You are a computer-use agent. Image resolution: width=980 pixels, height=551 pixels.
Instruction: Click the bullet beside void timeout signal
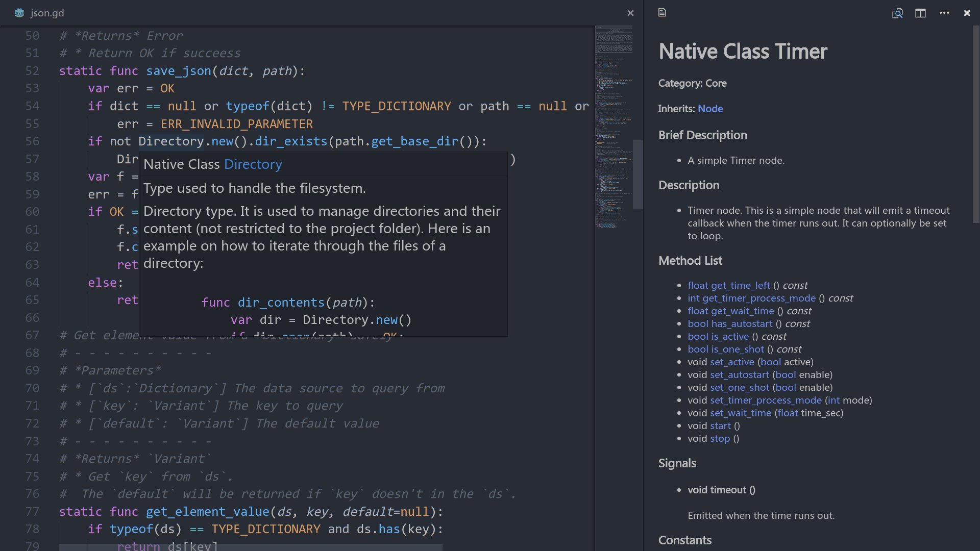pyautogui.click(x=679, y=490)
